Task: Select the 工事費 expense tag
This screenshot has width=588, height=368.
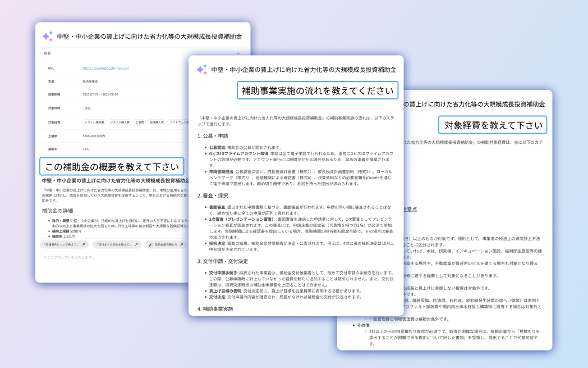Action: click(x=140, y=122)
